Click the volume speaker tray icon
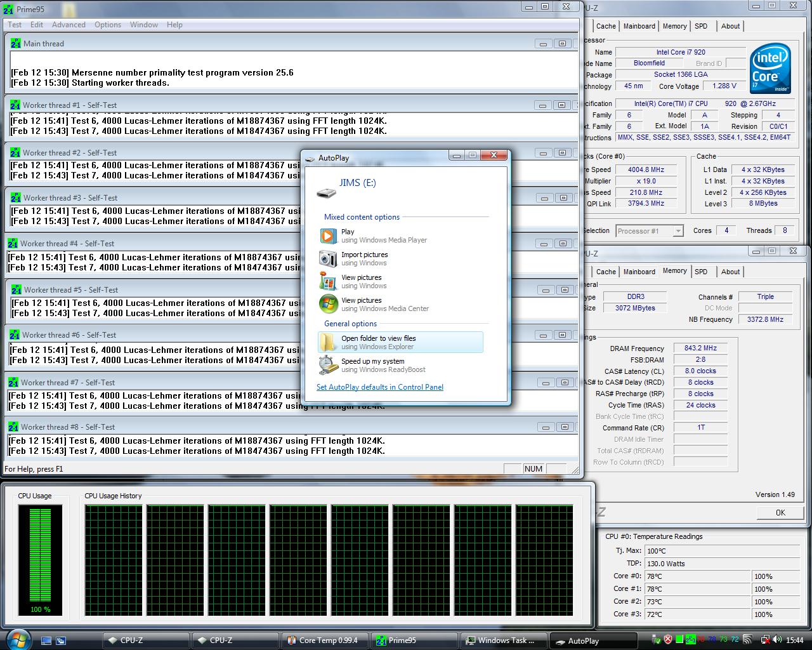Image resolution: width=812 pixels, height=650 pixels. tap(778, 640)
